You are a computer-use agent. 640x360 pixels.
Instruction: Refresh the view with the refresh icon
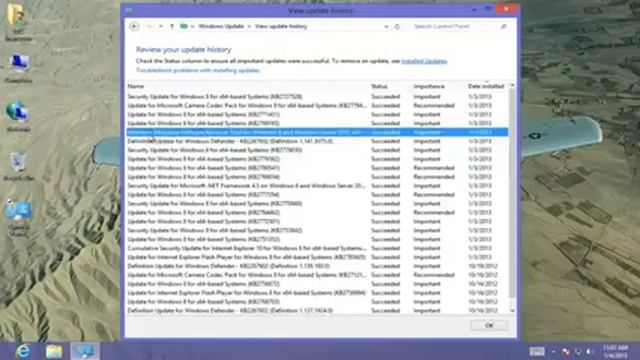(x=397, y=27)
